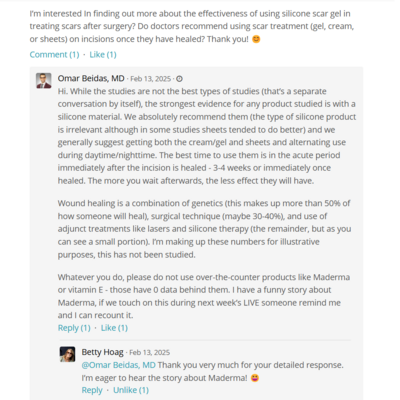The image size is (400, 400).
Task: Click the tongue-out emoji in Betty's reply
Action: coord(255,378)
